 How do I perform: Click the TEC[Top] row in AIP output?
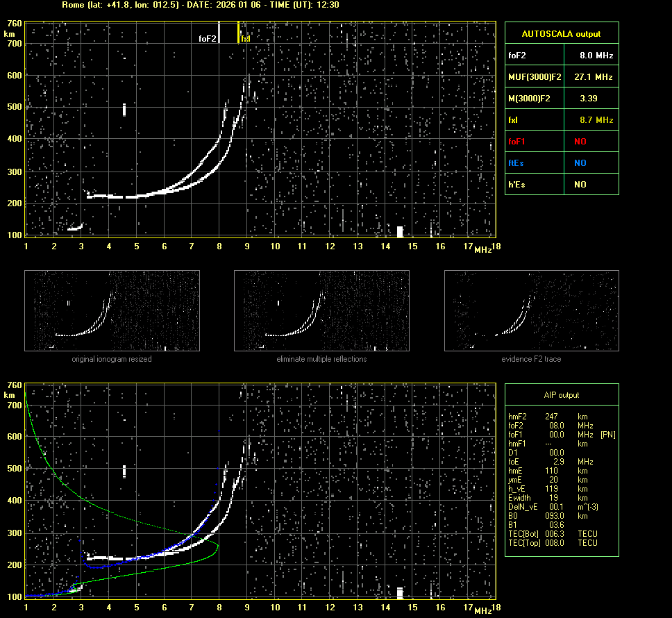tap(552, 542)
